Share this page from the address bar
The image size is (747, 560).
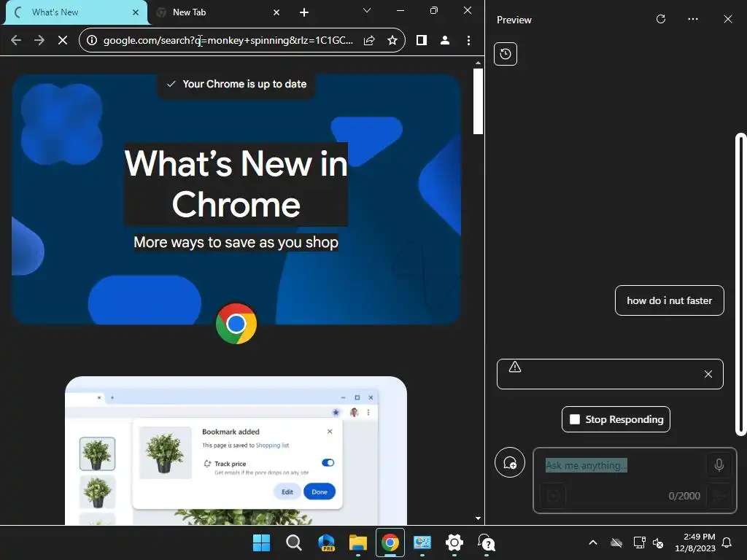click(369, 41)
